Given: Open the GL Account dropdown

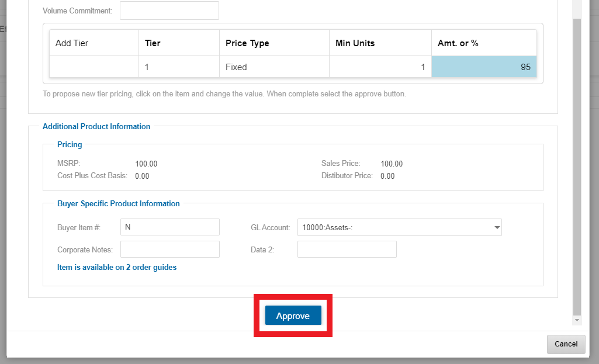Looking at the screenshot, I should click(x=399, y=227).
